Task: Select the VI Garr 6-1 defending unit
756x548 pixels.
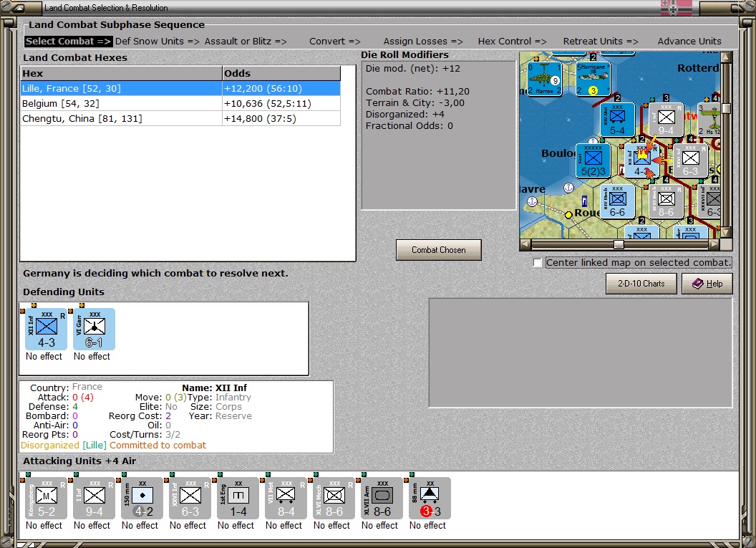Action: click(94, 330)
